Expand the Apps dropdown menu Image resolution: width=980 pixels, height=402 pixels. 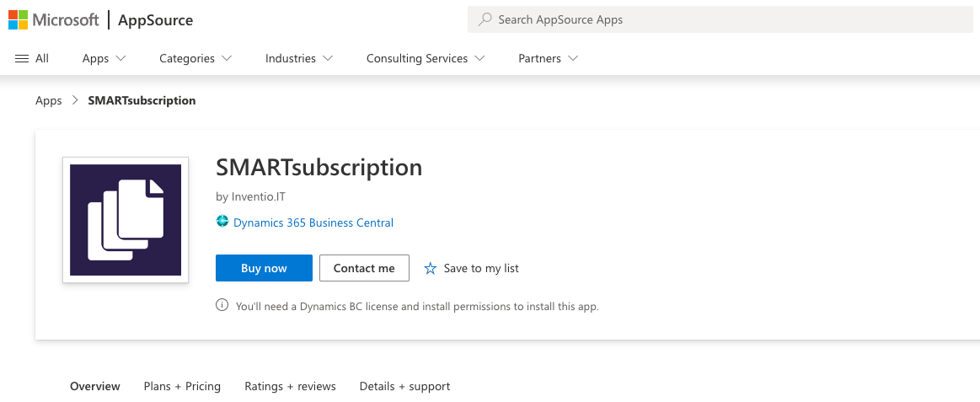tap(104, 58)
